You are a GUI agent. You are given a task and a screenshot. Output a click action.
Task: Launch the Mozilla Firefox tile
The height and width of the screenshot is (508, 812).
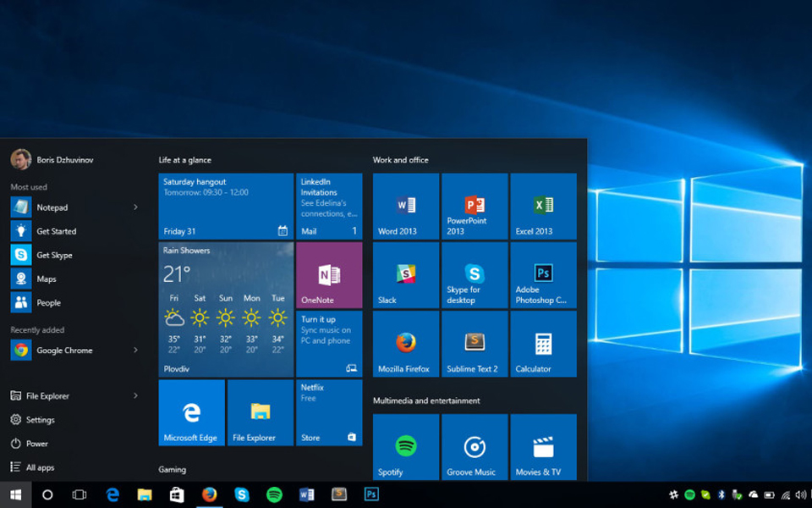point(406,344)
